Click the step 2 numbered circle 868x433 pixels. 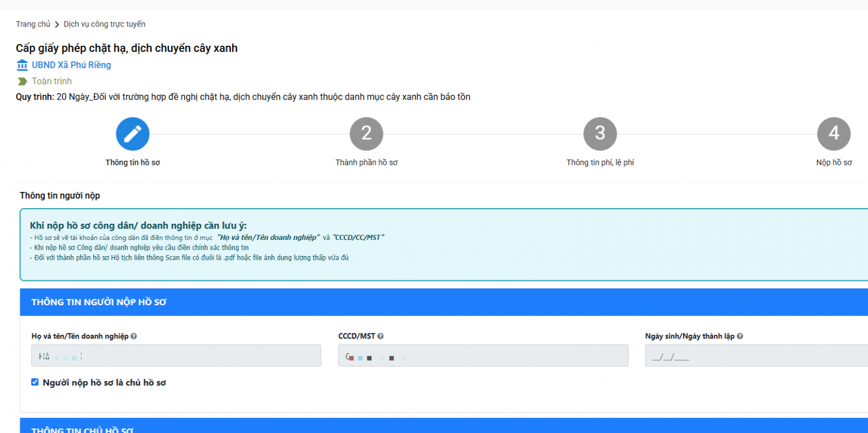(x=366, y=134)
